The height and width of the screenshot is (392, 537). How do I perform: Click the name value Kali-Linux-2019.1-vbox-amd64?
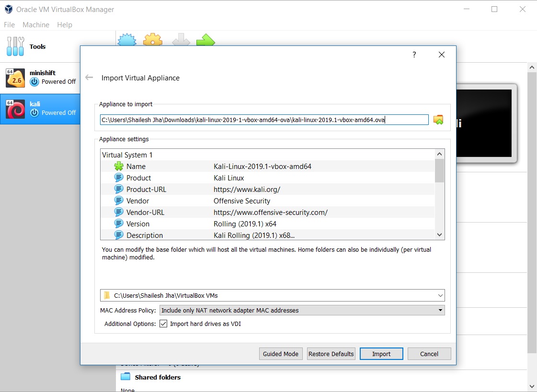click(x=263, y=166)
